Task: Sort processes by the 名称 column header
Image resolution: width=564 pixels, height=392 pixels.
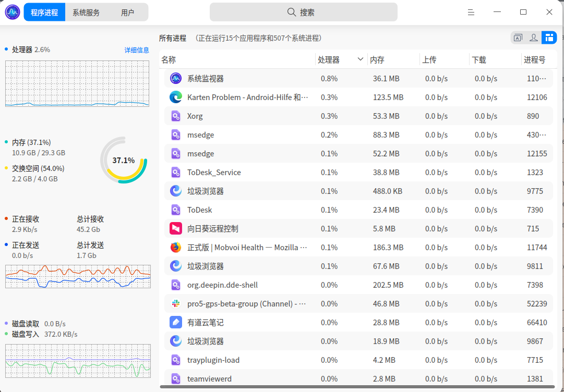Action: point(169,60)
